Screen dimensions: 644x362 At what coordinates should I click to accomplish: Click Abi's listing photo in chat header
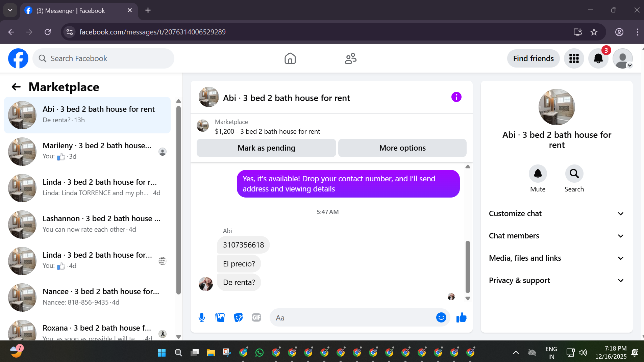click(x=208, y=97)
